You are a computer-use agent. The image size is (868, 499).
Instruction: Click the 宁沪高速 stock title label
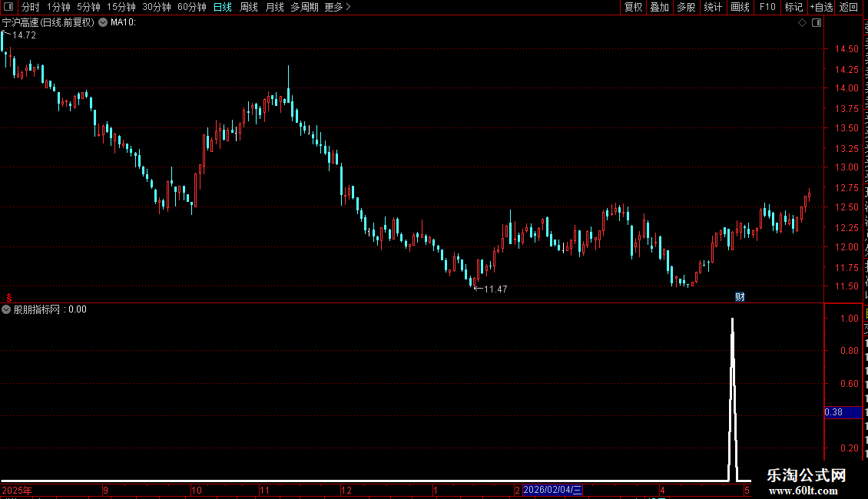[48, 23]
